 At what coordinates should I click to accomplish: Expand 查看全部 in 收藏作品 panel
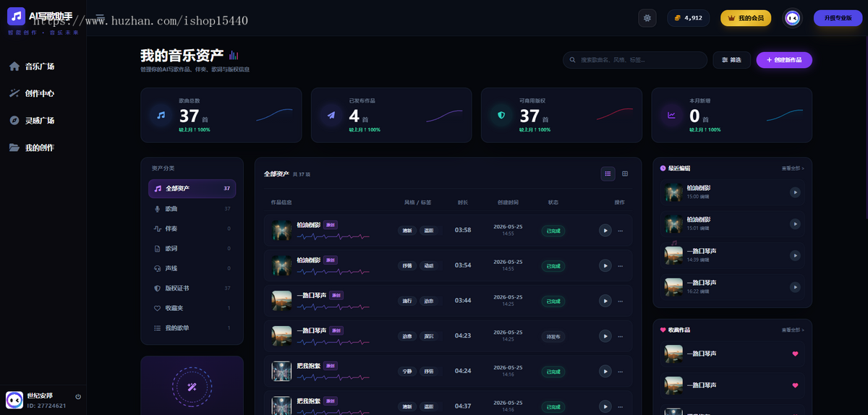pos(793,330)
